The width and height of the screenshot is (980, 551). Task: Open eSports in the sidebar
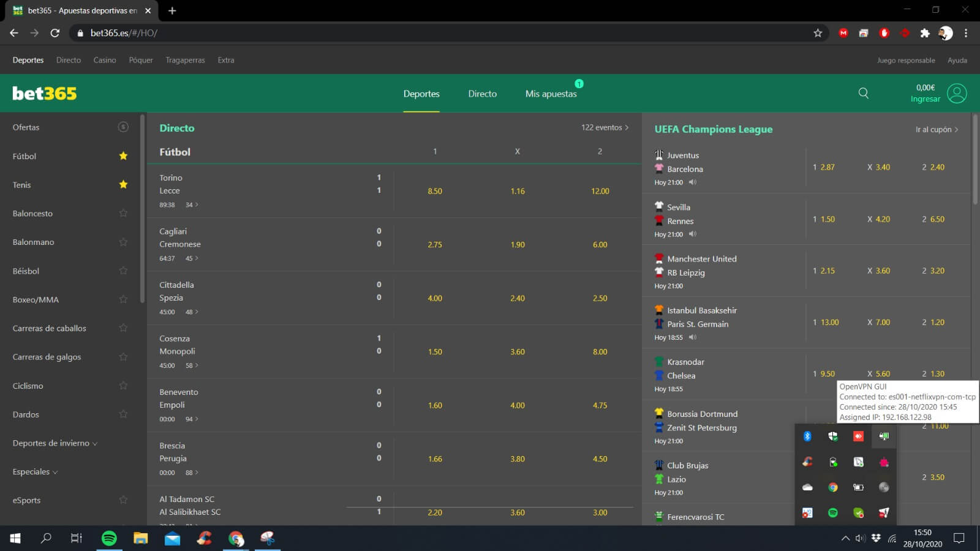point(26,500)
